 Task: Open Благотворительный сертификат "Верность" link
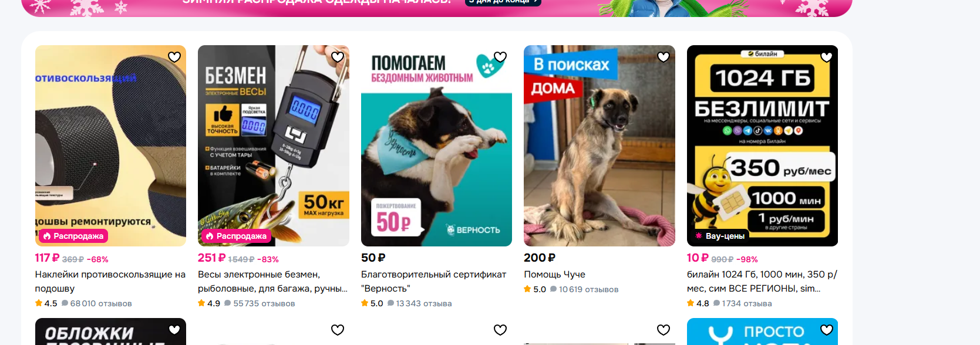pyautogui.click(x=433, y=282)
